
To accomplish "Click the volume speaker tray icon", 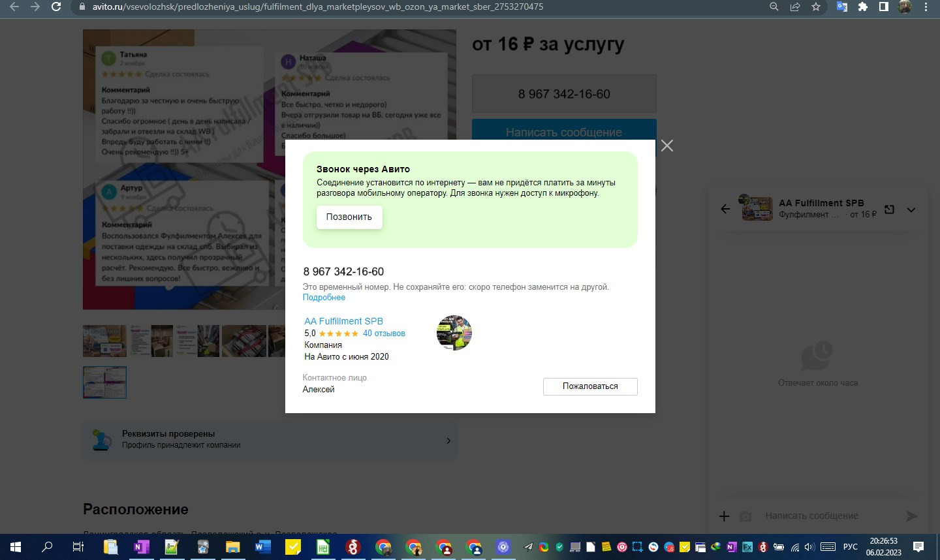I will 810,547.
